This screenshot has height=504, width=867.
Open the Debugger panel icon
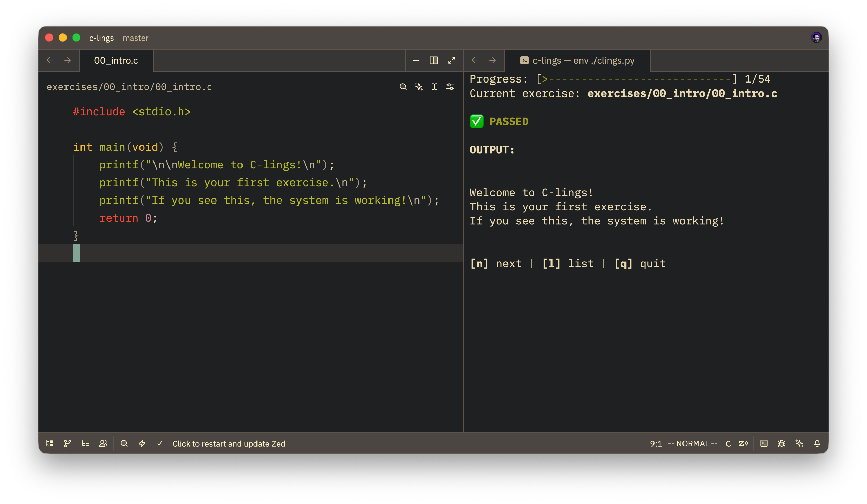(x=781, y=443)
